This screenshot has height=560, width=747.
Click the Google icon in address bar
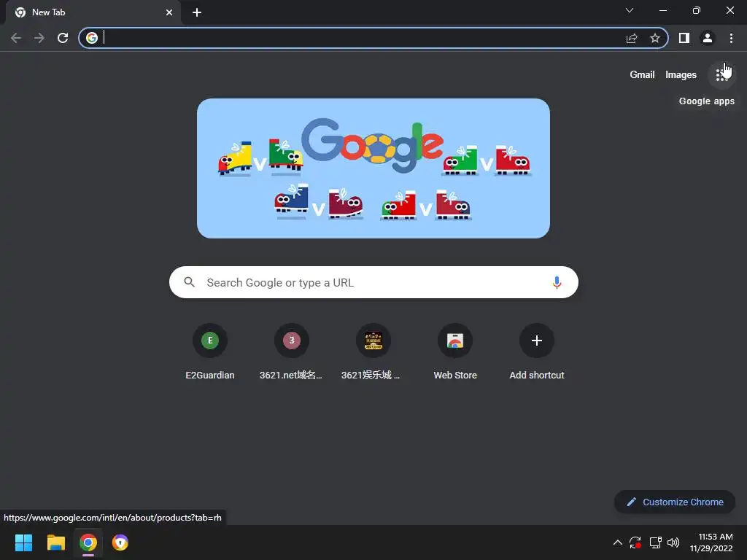92,38
